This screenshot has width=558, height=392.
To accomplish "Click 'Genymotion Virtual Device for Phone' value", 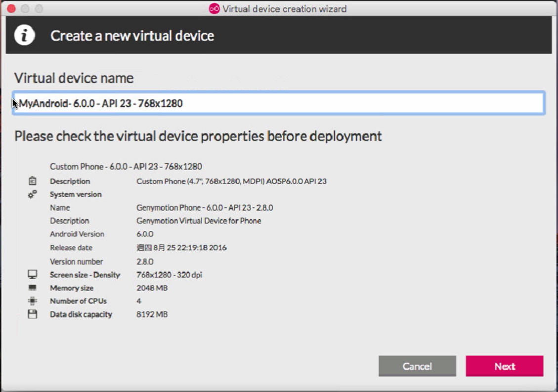I will point(199,221).
